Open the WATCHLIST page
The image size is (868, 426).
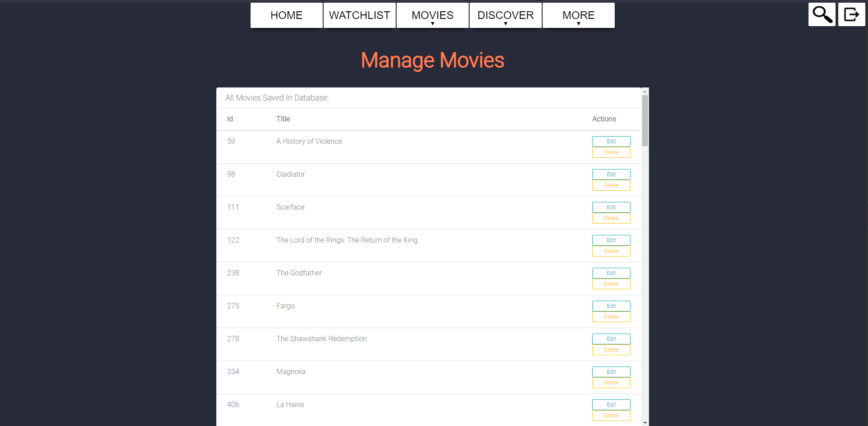point(360,15)
